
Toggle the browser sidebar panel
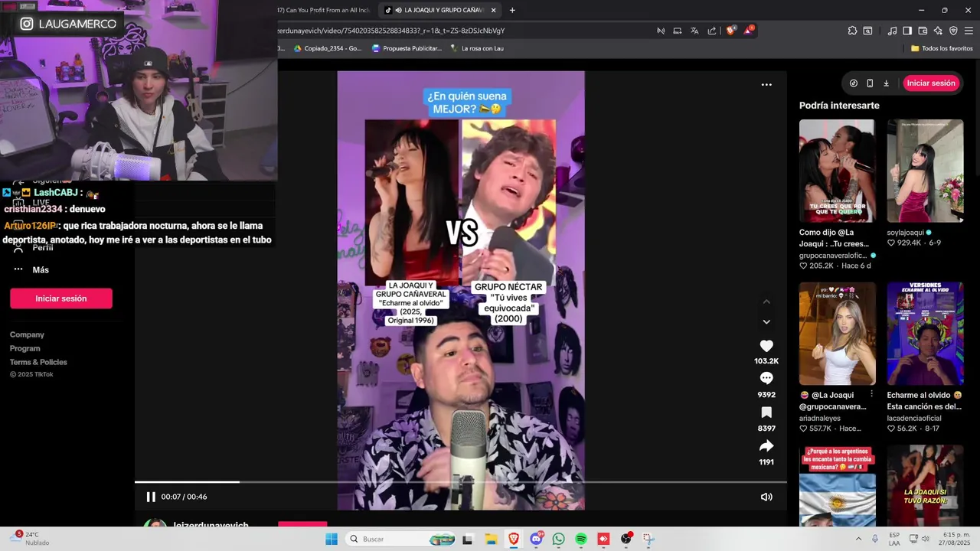pos(907,31)
